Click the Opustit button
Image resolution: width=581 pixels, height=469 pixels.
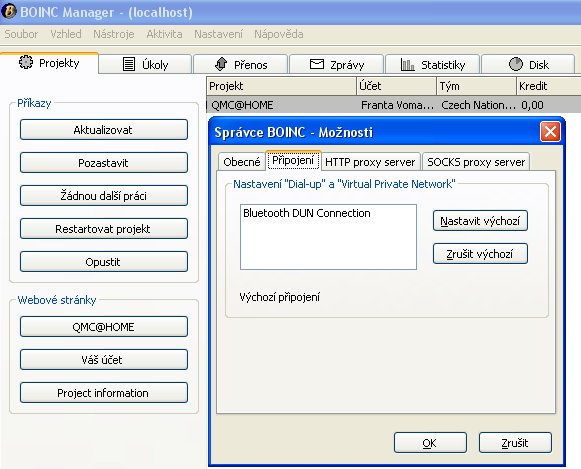click(104, 262)
